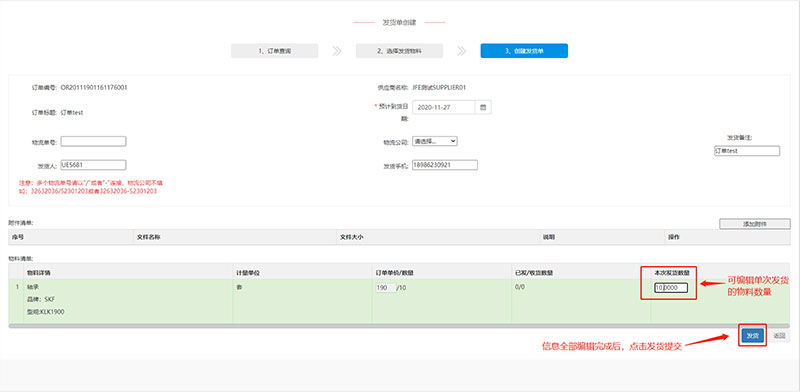Click the 订单test order title text
This screenshot has height=392, width=800.
tap(72, 112)
